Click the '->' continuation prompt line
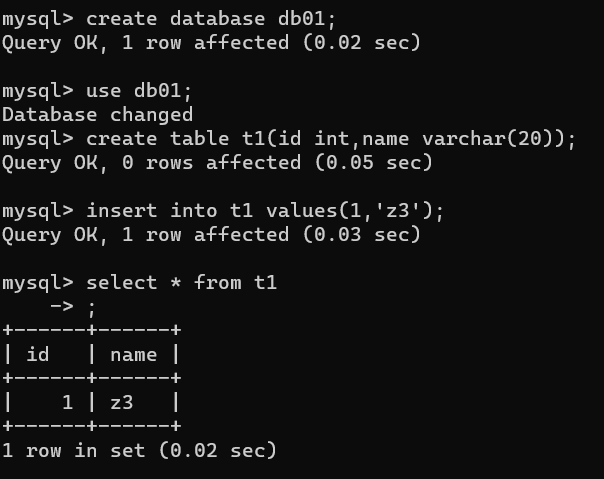Viewport: 604px width, 479px height. pos(72,307)
